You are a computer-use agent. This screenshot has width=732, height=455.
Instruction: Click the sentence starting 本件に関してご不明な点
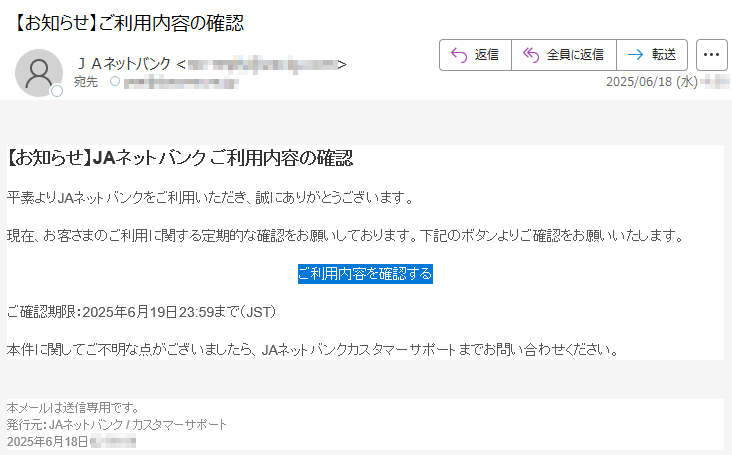[313, 350]
